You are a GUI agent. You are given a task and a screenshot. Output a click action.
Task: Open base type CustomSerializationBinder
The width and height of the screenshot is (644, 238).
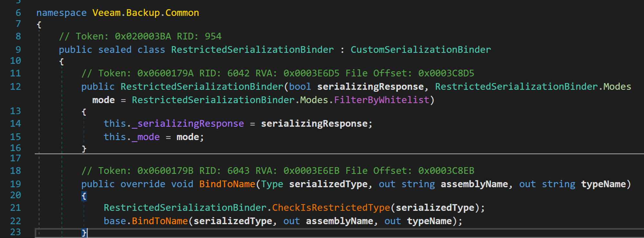[x=421, y=50]
